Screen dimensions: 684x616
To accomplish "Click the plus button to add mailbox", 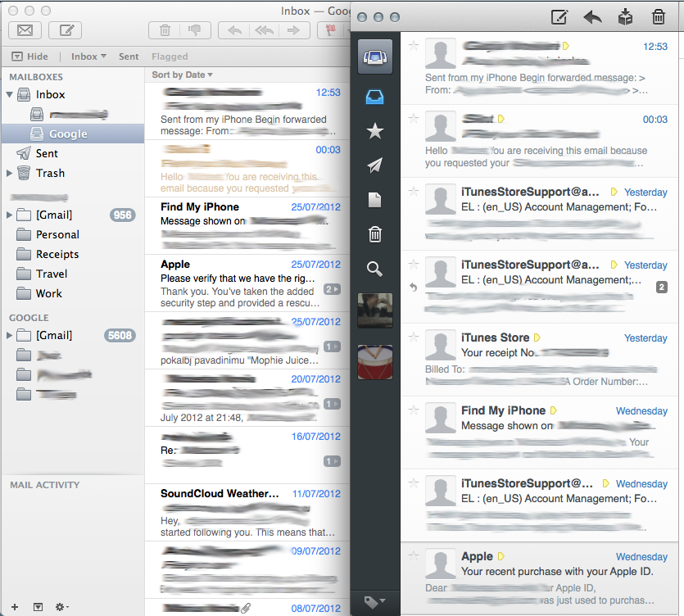I will [15, 607].
